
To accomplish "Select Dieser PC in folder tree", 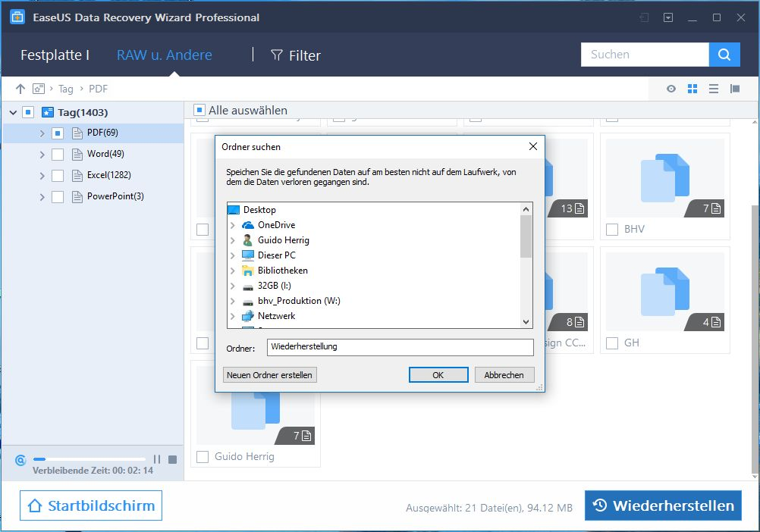I will 276,255.
